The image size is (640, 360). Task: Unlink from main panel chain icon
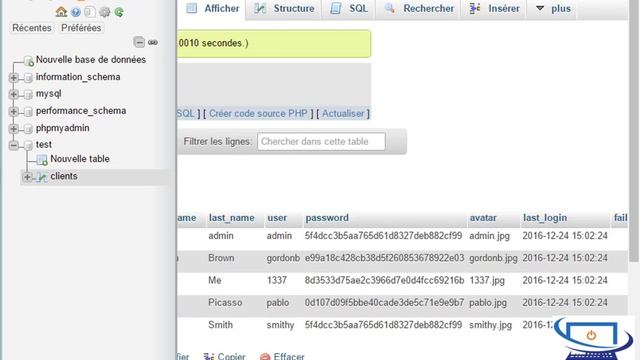tap(153, 42)
